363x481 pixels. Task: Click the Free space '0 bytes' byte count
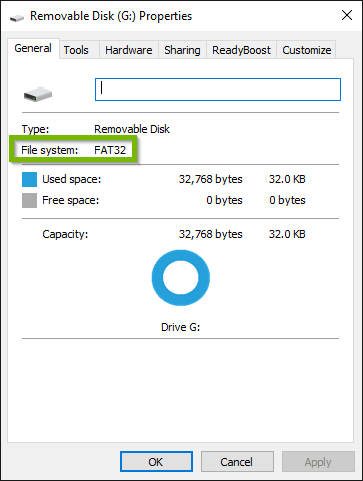point(224,200)
